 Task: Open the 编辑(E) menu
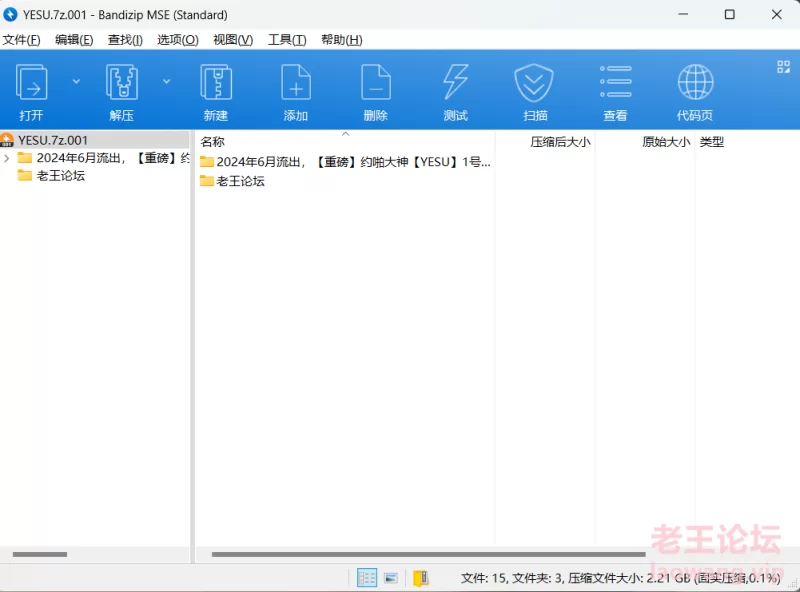74,40
